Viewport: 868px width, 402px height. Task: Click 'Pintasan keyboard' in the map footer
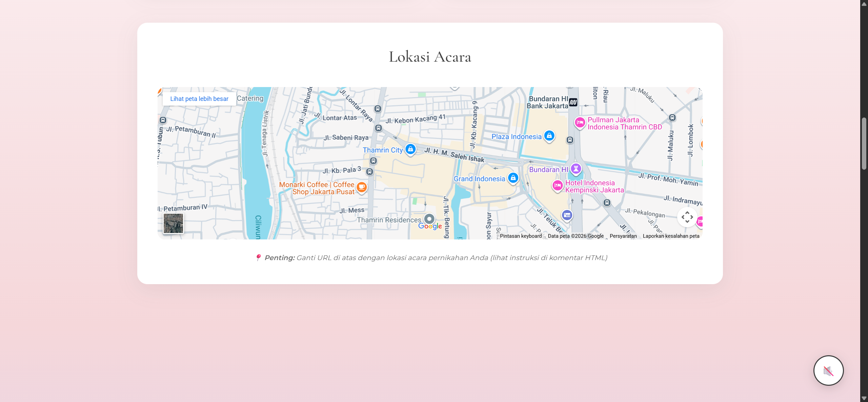coord(521,236)
